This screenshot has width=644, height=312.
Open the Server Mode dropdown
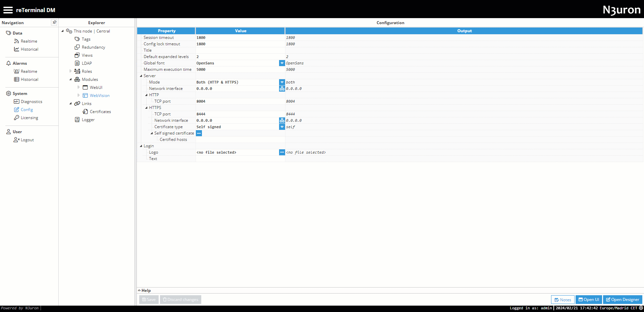pyautogui.click(x=282, y=82)
